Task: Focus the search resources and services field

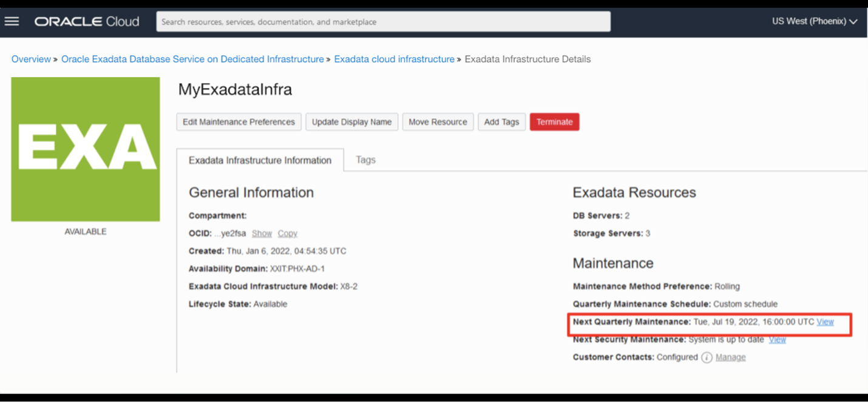Action: (x=383, y=22)
